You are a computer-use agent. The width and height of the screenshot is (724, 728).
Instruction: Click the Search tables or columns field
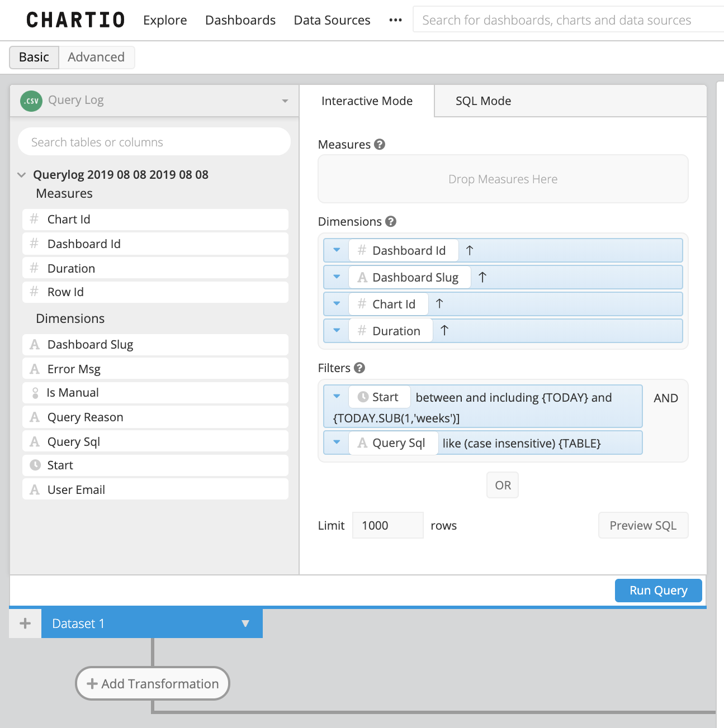pos(154,142)
